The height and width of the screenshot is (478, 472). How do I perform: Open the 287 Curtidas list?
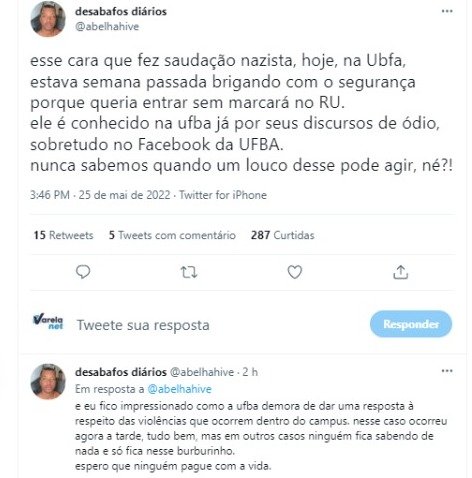pos(283,235)
